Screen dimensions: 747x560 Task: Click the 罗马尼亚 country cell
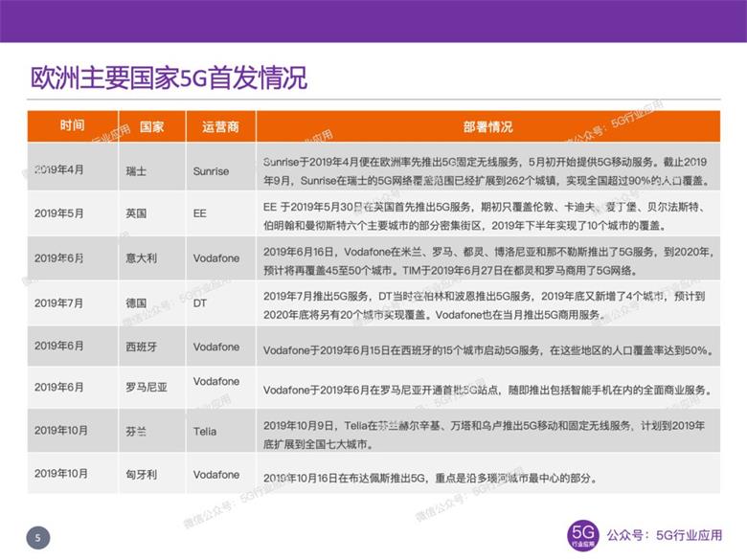coord(146,387)
